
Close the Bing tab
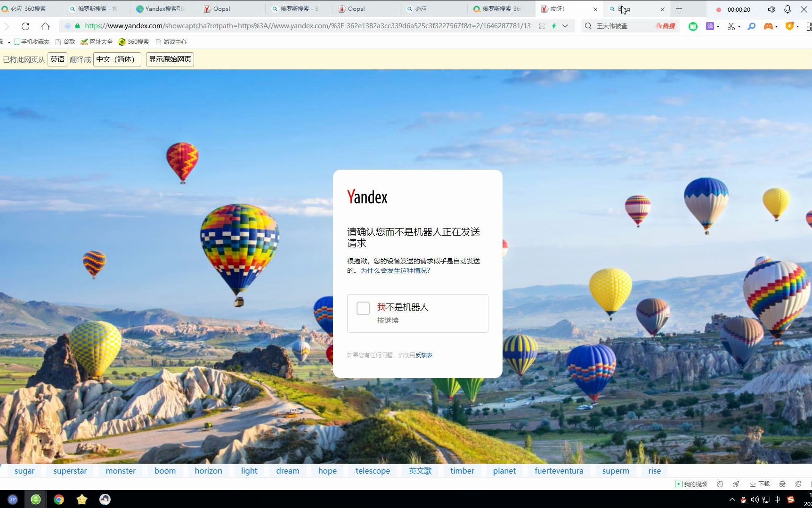pos(663,9)
